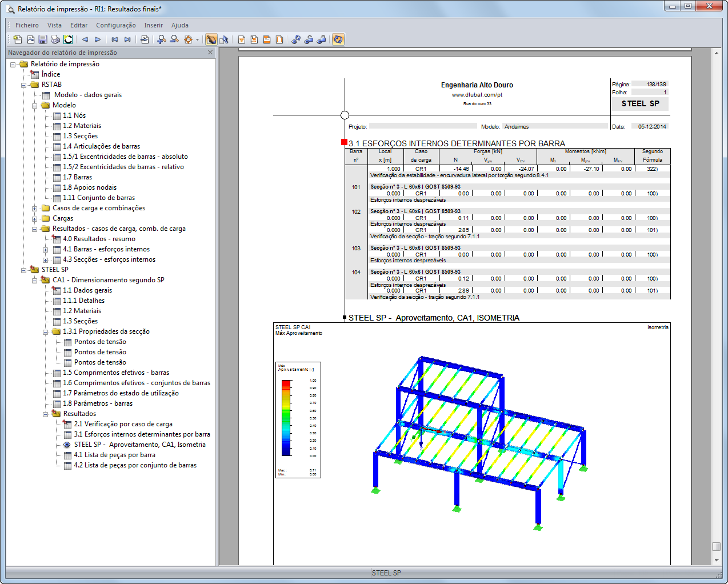Print the report with the printer icon

pos(55,39)
